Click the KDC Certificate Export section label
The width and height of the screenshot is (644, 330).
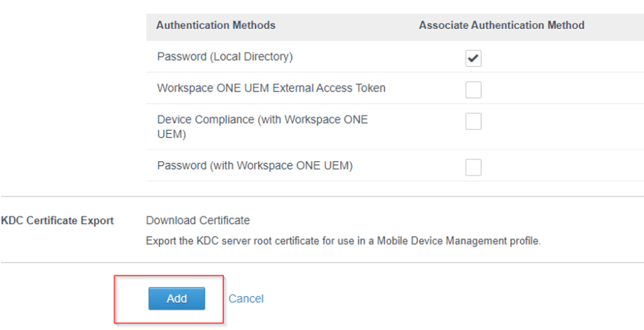click(57, 221)
